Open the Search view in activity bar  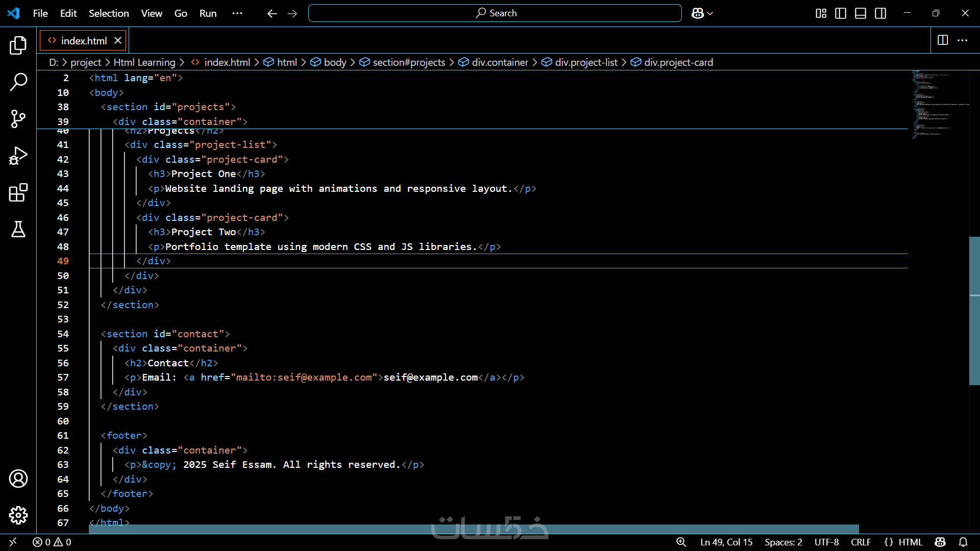click(x=18, y=82)
